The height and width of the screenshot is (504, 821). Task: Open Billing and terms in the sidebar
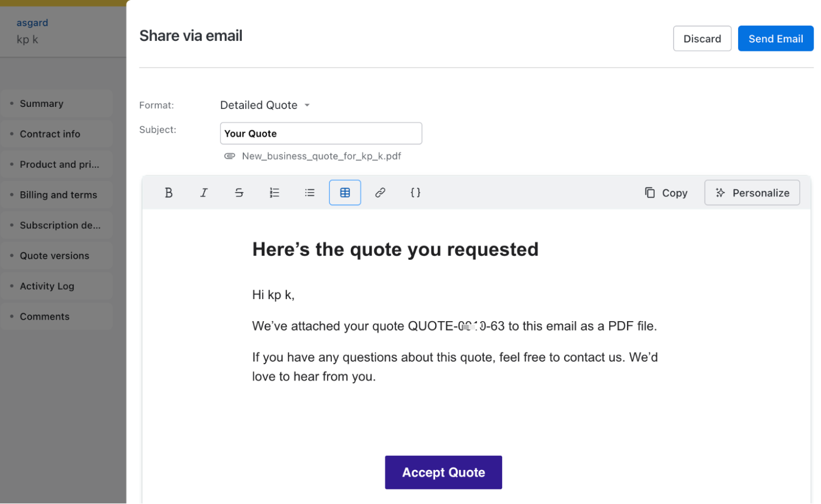click(x=58, y=195)
